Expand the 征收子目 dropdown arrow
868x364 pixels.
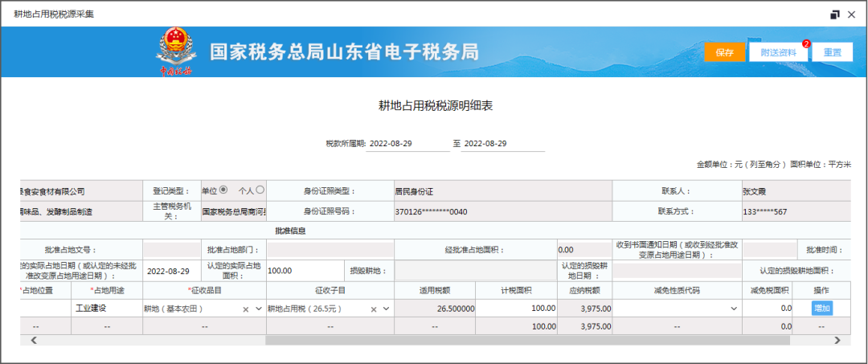click(x=387, y=309)
